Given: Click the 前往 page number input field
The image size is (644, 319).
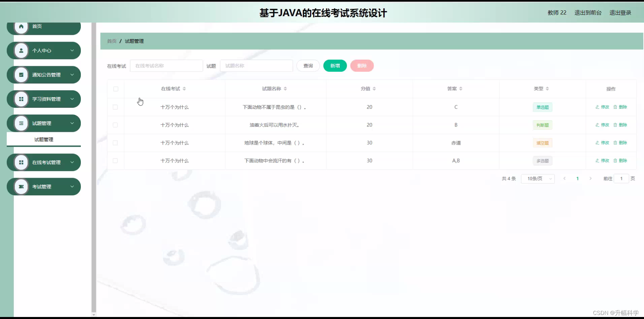Looking at the screenshot, I should coord(621,178).
